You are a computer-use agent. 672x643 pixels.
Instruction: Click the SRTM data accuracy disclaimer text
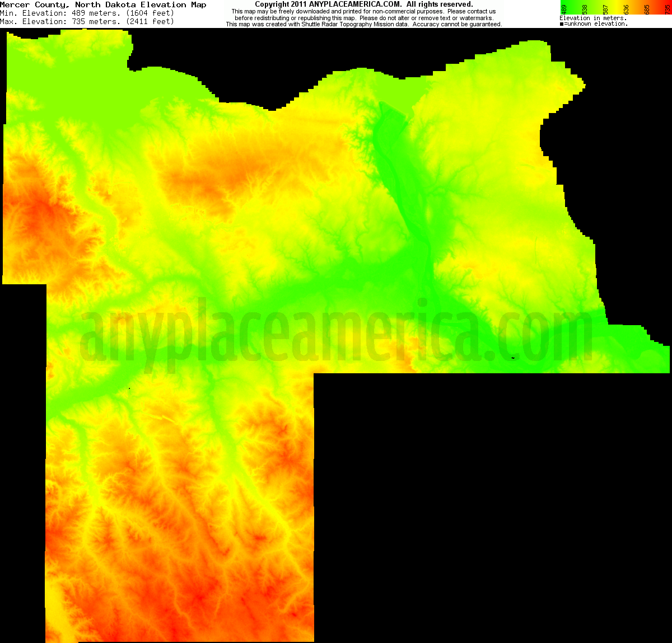tap(364, 24)
